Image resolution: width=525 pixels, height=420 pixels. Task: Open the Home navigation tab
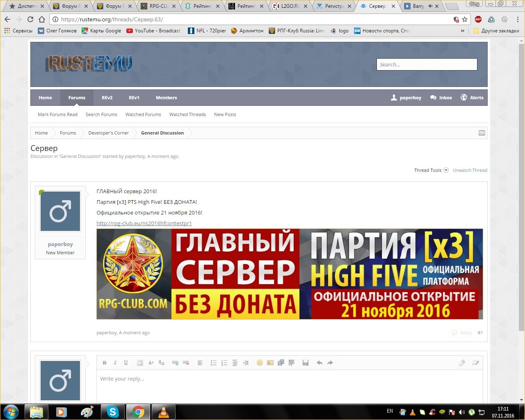(46, 98)
